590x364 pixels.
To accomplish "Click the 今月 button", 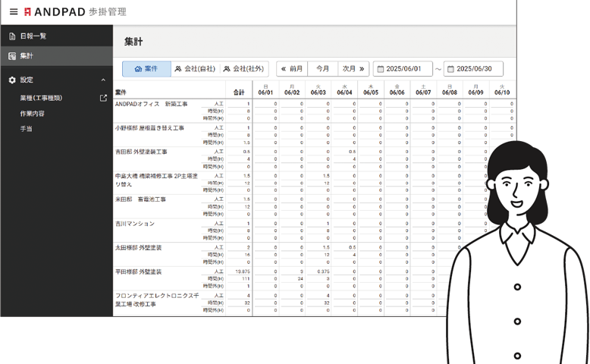I will point(322,69).
